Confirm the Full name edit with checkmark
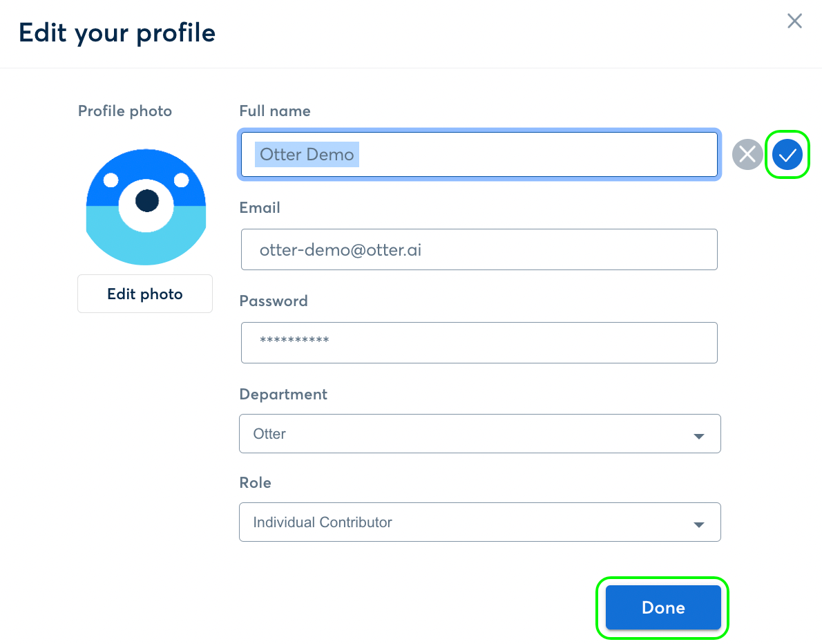 (x=787, y=155)
